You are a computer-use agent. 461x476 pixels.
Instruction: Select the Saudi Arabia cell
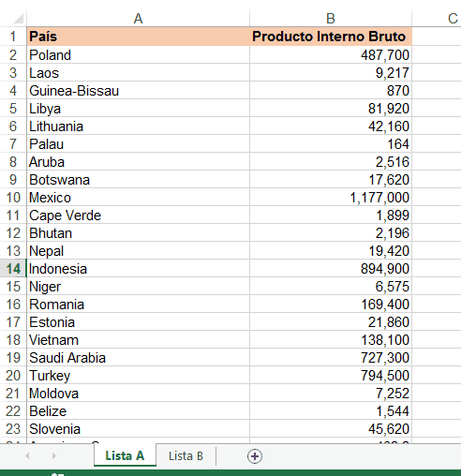coord(138,358)
